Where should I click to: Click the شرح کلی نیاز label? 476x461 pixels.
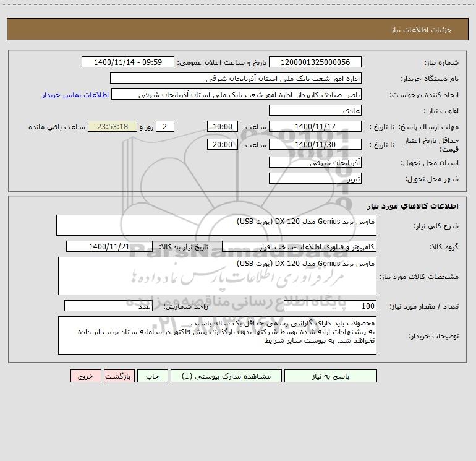(x=436, y=226)
